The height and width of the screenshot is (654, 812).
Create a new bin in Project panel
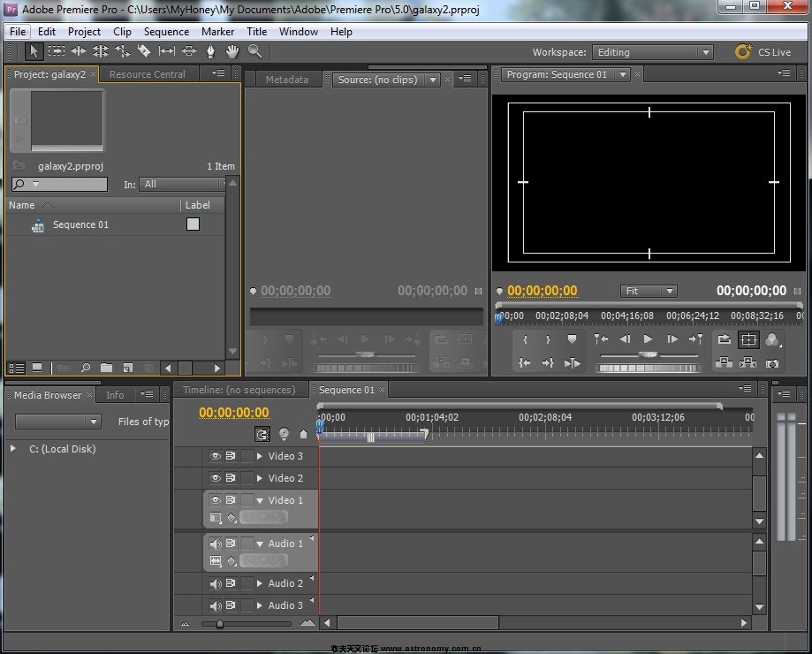click(x=106, y=368)
